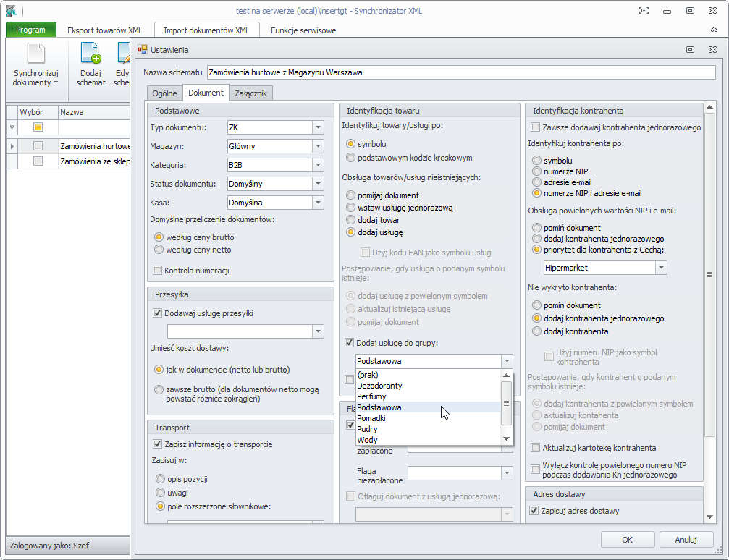This screenshot has height=560, width=729.
Task: Select Perfumy from the group list
Action: coord(428,396)
